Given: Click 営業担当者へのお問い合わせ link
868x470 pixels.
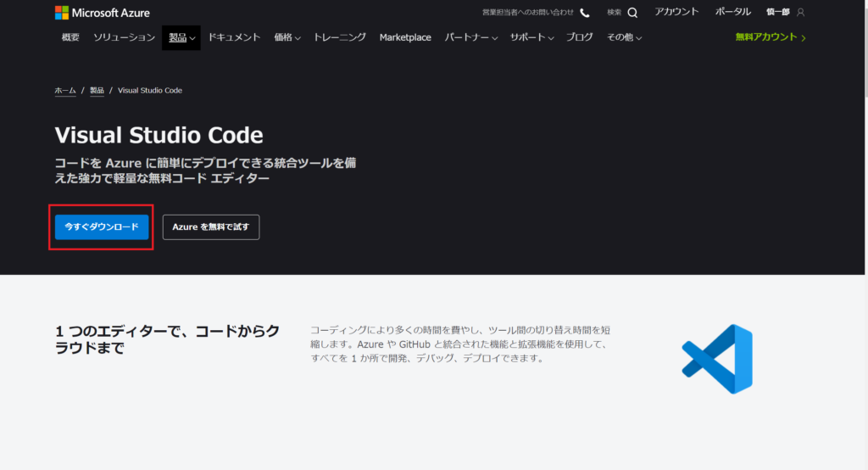Looking at the screenshot, I should pos(527,12).
